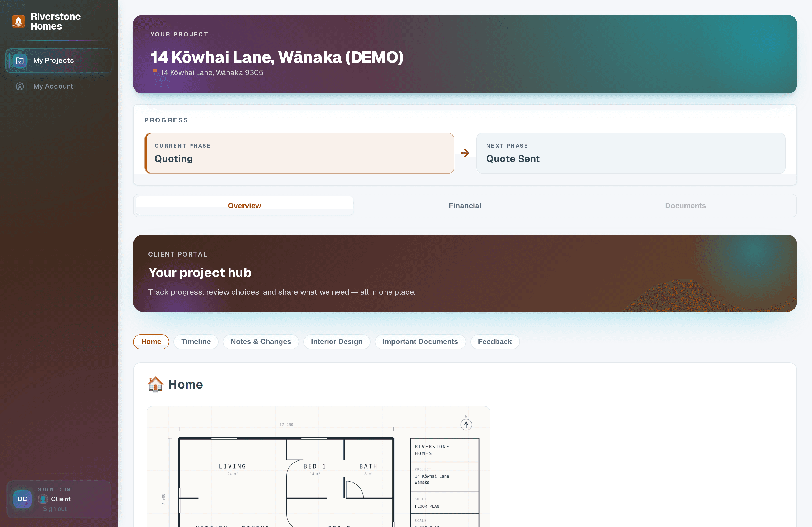The image size is (812, 527).
Task: Click the address text 14 Kōwhai Lane, Wānaka 9305
Action: 212,73
